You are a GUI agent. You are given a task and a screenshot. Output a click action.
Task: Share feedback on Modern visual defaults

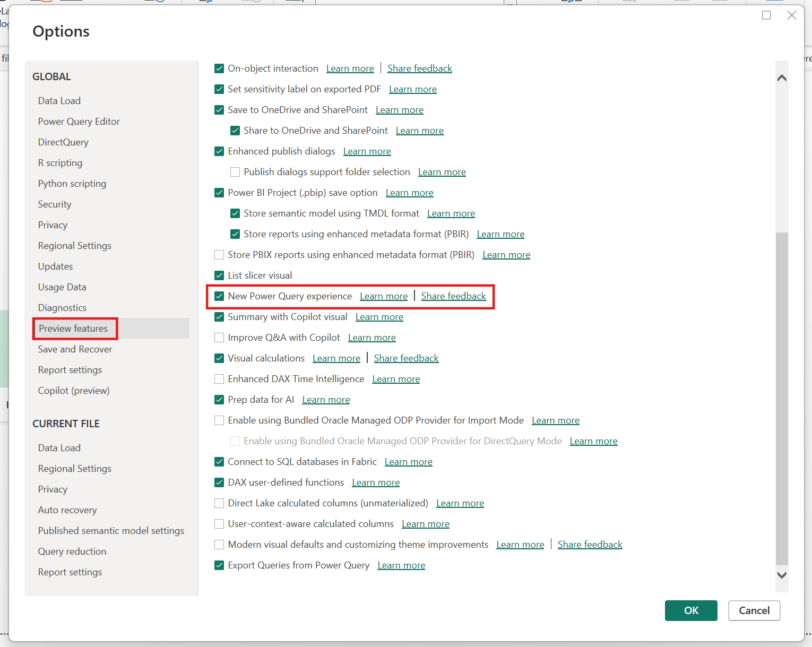tap(590, 545)
